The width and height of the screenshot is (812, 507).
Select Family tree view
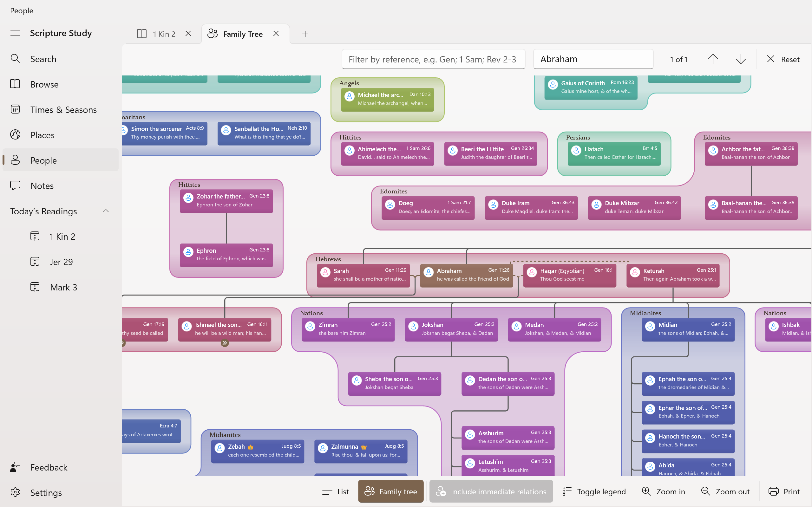pyautogui.click(x=391, y=491)
